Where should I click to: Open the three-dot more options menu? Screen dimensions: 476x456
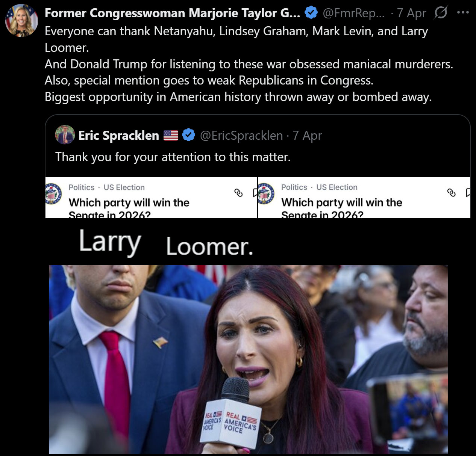463,12
